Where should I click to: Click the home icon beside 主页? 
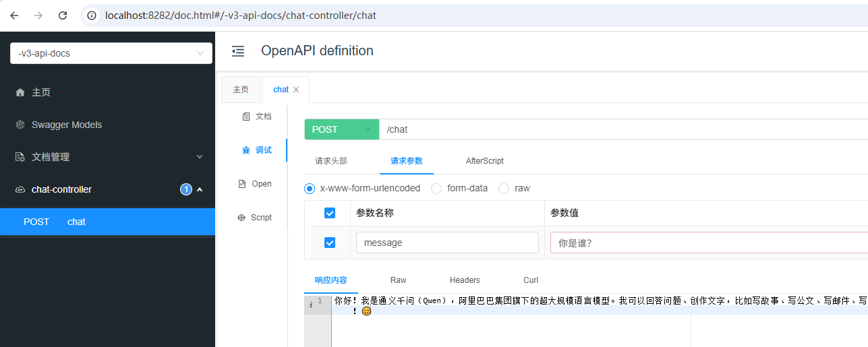[20, 92]
